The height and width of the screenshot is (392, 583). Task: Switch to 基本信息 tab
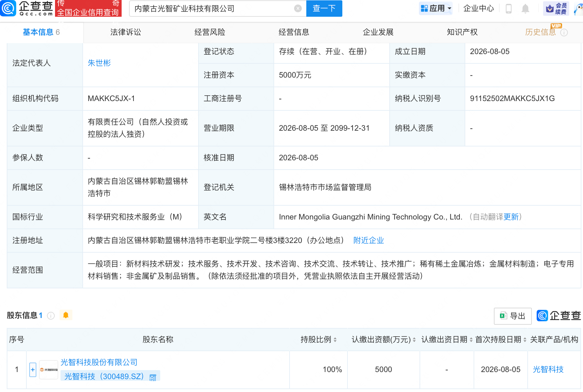point(42,32)
